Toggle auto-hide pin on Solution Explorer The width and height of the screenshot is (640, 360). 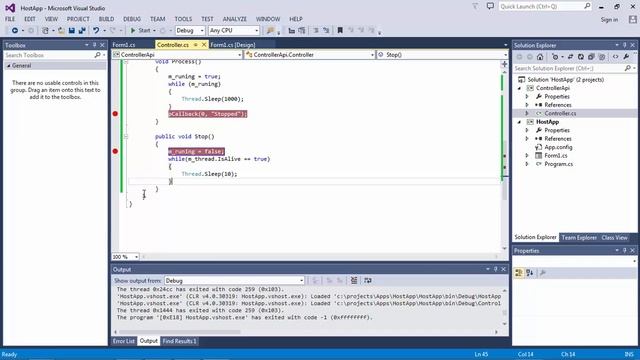point(624,45)
